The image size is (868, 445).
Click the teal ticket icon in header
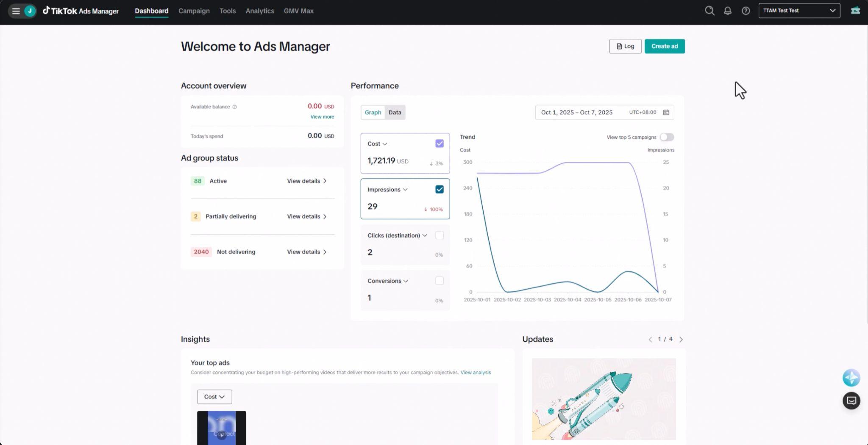pyautogui.click(x=855, y=11)
